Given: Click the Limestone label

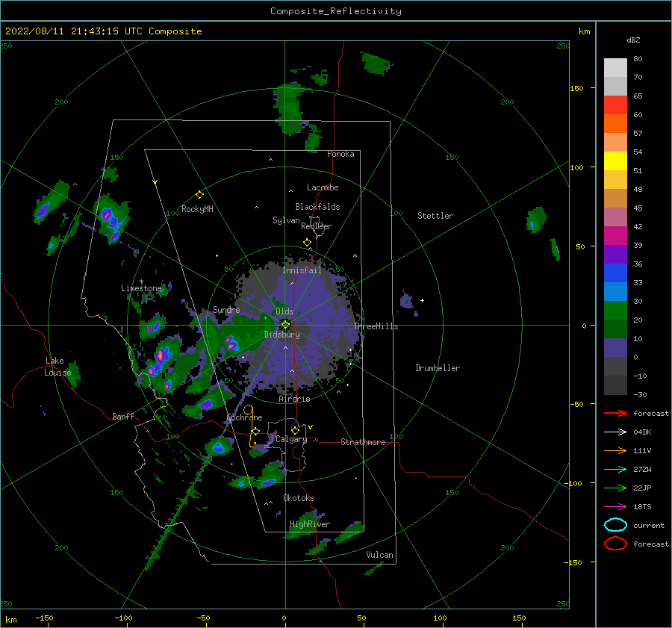Looking at the screenshot, I should [x=141, y=288].
